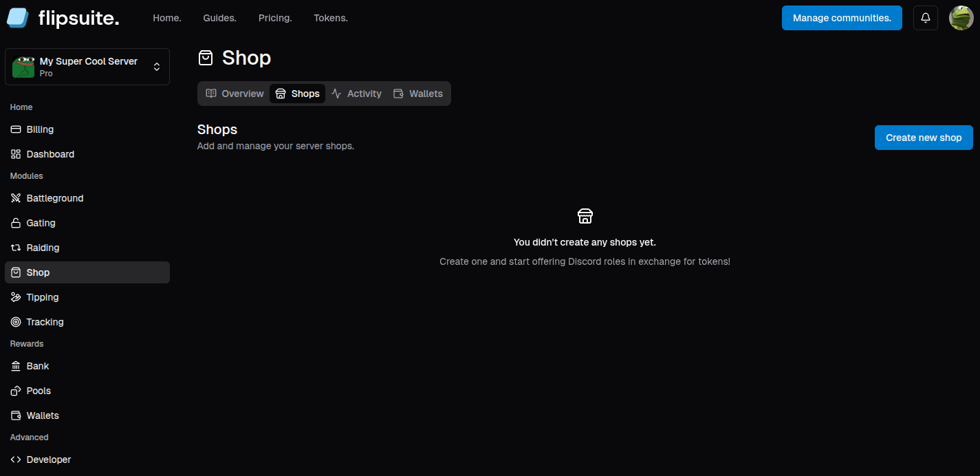Open the Raiding module
This screenshot has height=476, width=980.
coord(87,248)
